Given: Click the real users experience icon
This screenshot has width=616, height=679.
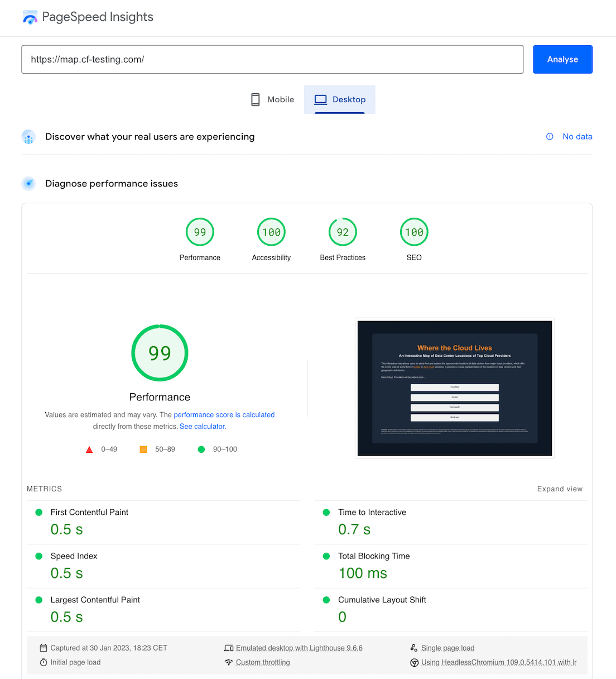Looking at the screenshot, I should click(28, 137).
